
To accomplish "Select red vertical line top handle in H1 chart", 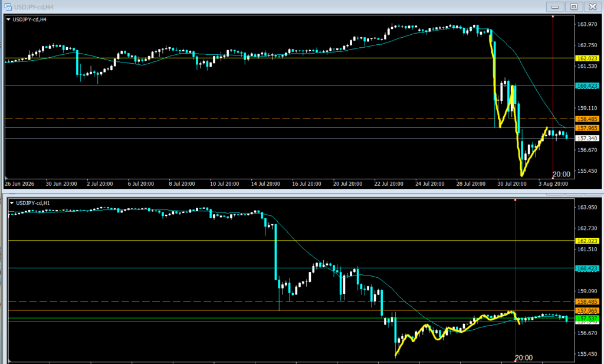I will 515,200.
